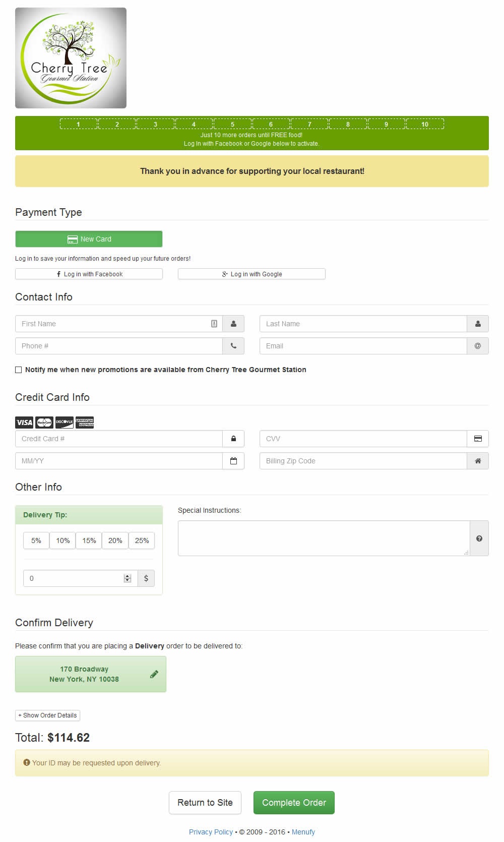Choose the 20% delivery tip option
The width and height of the screenshot is (504, 842).
pyautogui.click(x=115, y=540)
